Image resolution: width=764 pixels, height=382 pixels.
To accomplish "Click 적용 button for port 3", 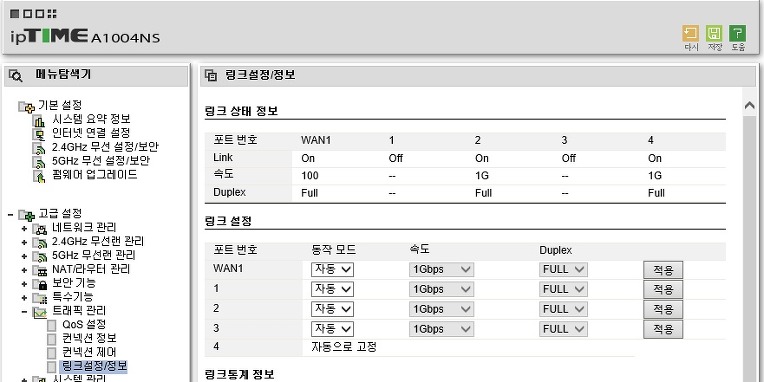I will [x=663, y=329].
